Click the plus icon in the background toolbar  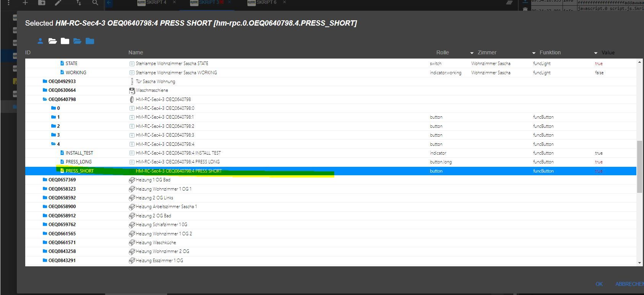click(x=25, y=3)
